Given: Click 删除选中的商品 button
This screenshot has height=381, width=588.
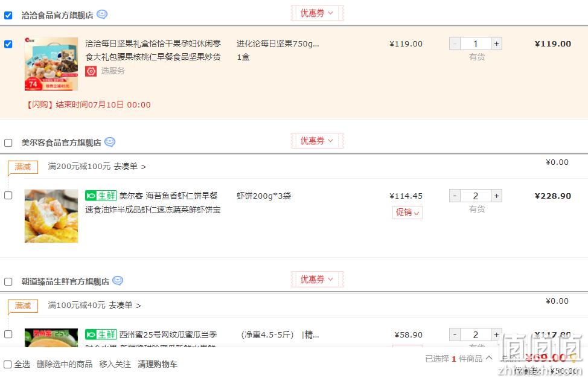Looking at the screenshot, I should (x=65, y=364).
